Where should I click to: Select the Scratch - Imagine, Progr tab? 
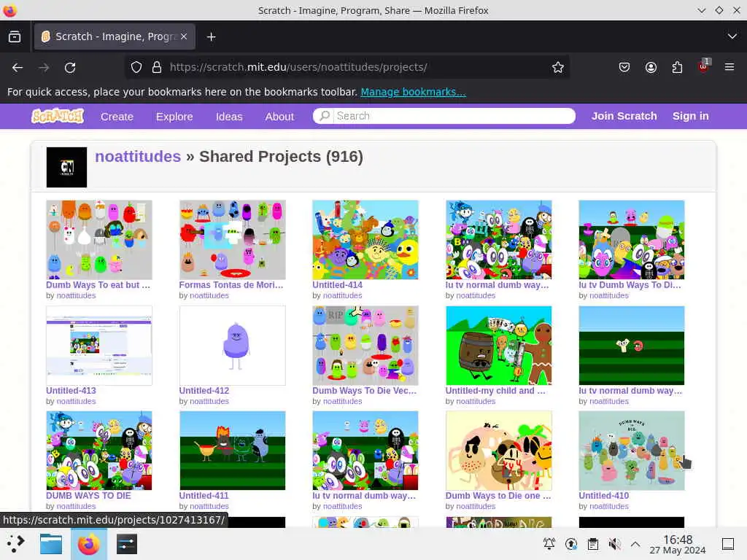115,36
